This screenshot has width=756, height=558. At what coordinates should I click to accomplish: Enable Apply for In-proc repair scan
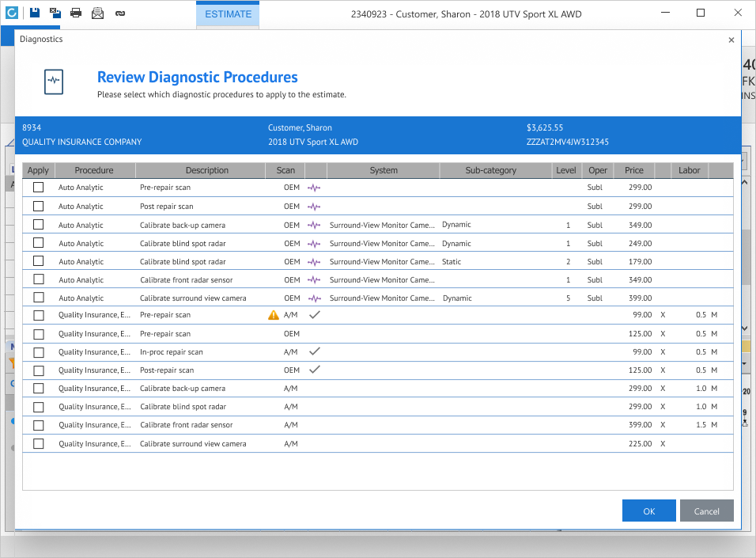coord(38,351)
